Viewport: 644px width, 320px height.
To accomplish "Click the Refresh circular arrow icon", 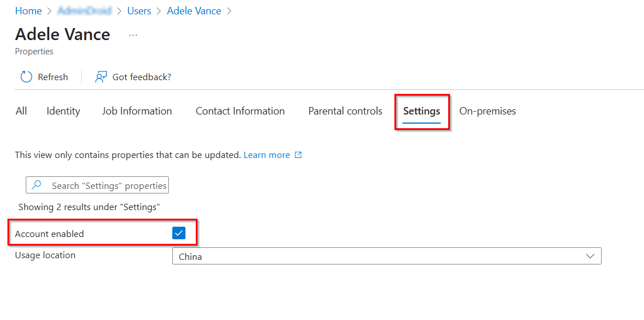I will coord(26,77).
